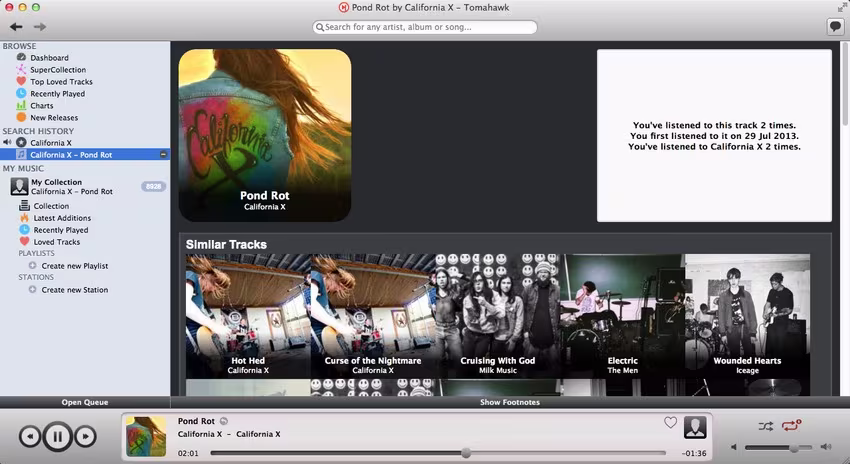Click the now playing album thumbnail
The height and width of the screenshot is (464, 850).
point(146,436)
